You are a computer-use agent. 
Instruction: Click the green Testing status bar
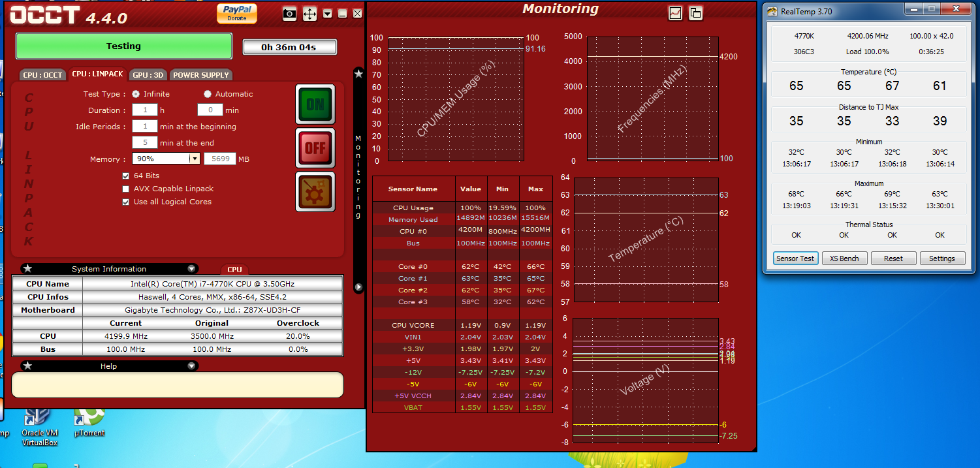coord(123,46)
